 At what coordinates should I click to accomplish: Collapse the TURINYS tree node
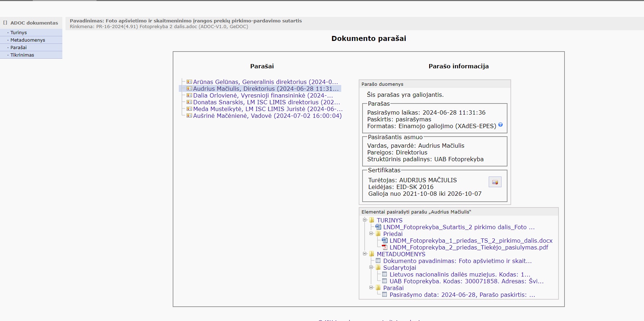[365, 220]
